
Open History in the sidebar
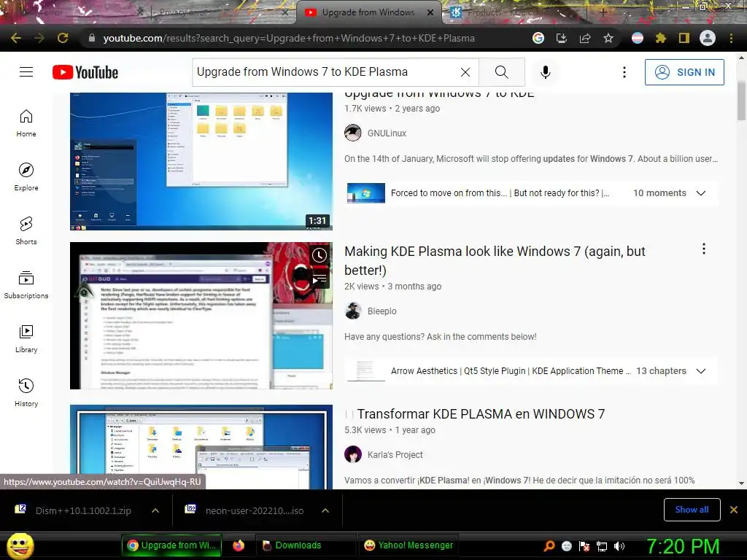pos(26,393)
